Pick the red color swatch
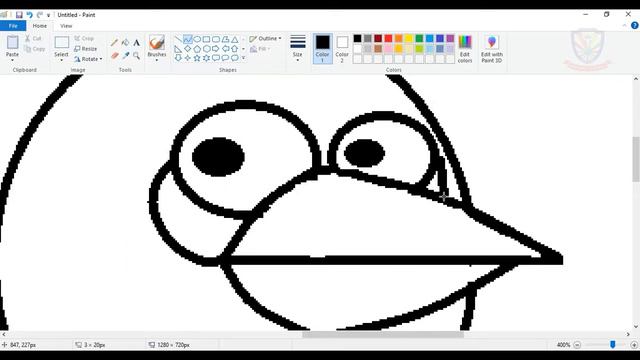 [388, 38]
